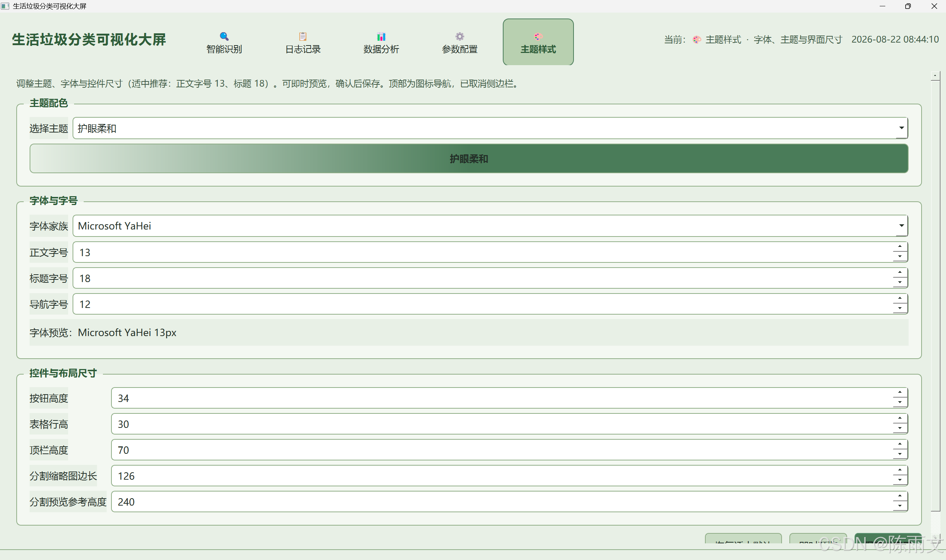Click the vertical scrollbar thumb

[935, 296]
